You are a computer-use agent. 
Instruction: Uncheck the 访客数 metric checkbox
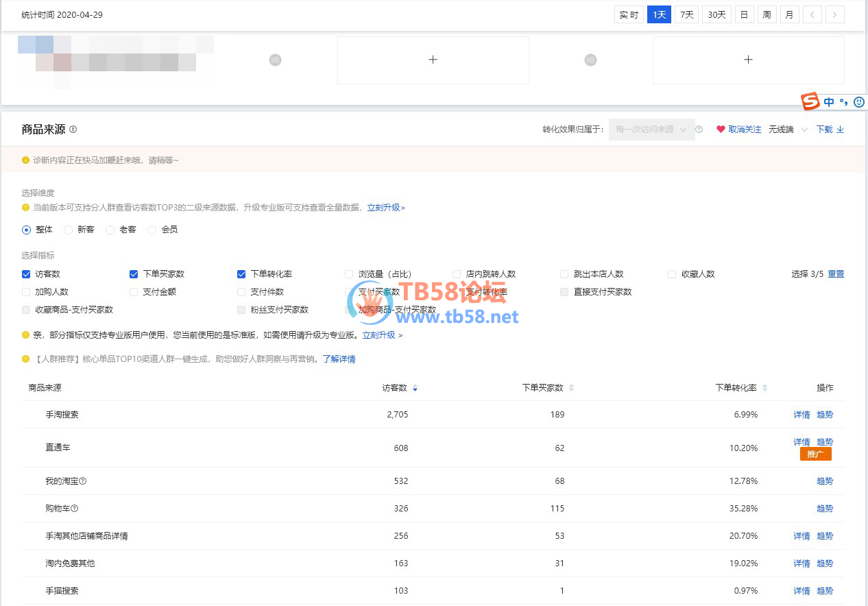pyautogui.click(x=26, y=274)
